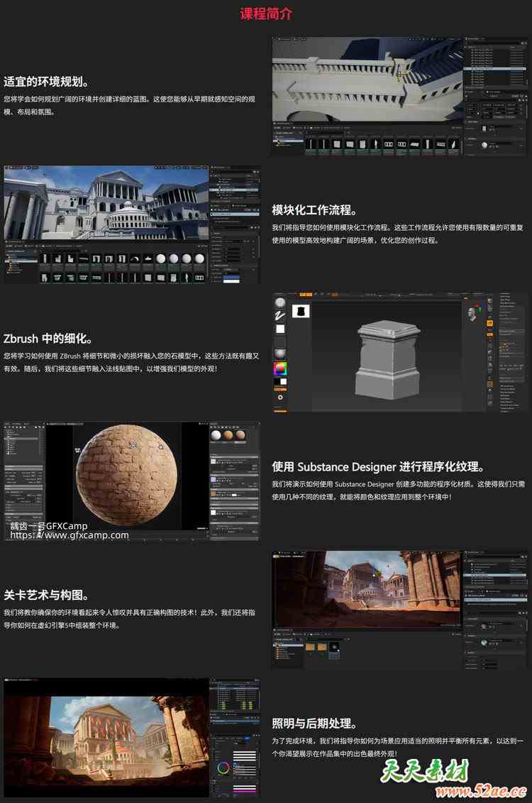Click the heading 适宜的环境规划。
The height and width of the screenshot is (803, 532).
tap(48, 82)
